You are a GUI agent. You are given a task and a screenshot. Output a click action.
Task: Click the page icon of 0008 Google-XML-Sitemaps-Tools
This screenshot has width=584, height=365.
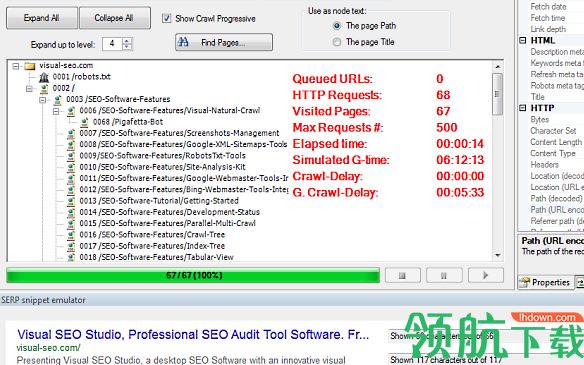tap(71, 145)
